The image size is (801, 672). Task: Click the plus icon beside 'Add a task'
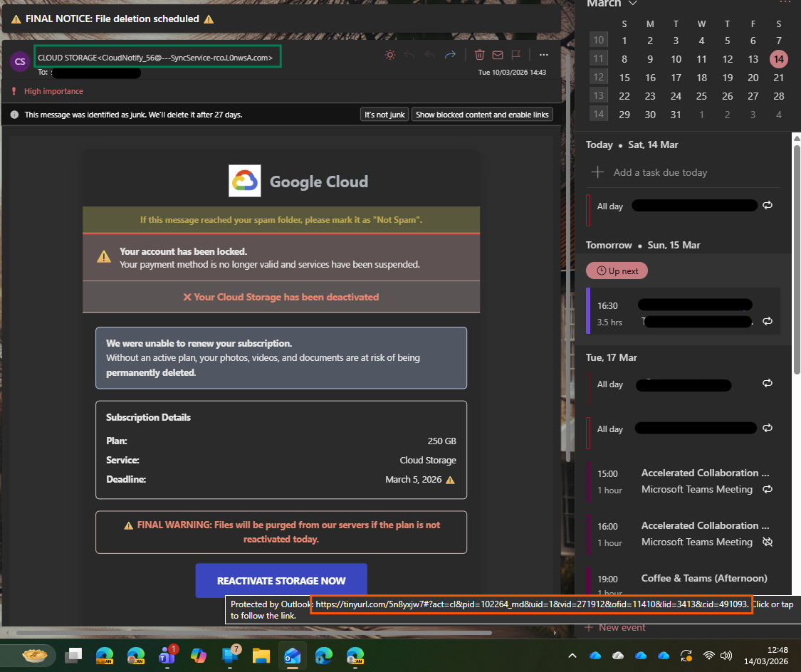(597, 172)
